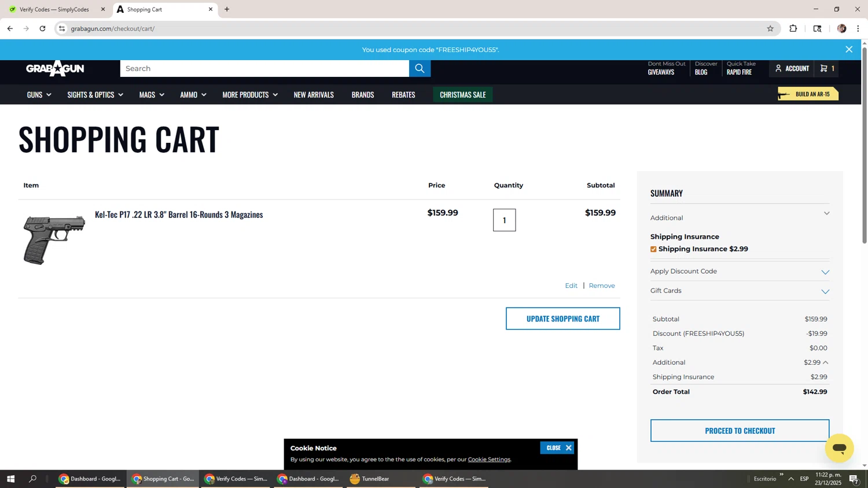Open Rebates page
Screen dimensions: 868x488
point(403,95)
